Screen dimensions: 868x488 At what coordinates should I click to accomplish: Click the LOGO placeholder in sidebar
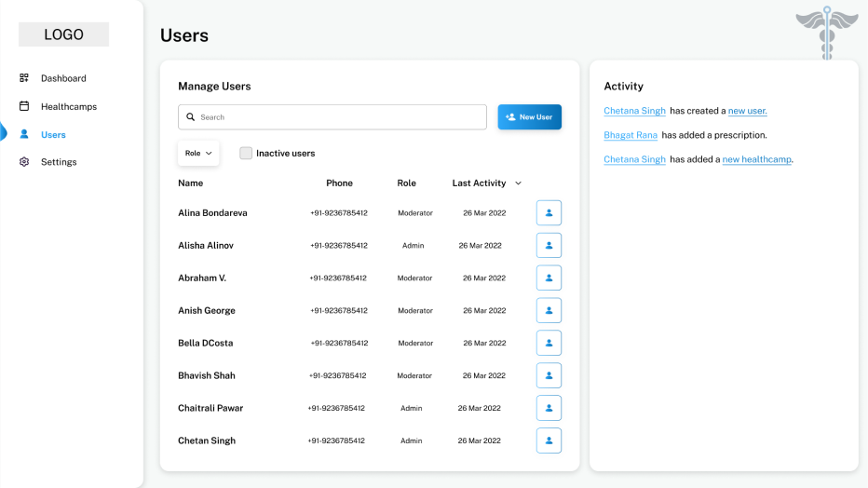point(63,34)
